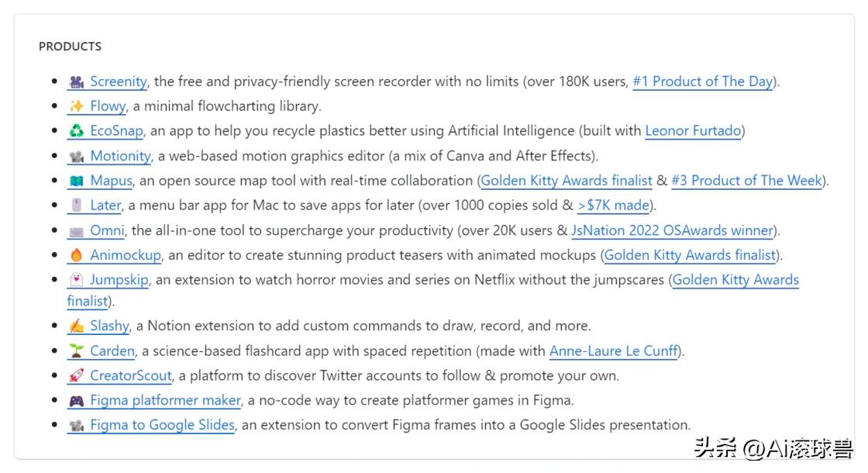The image size is (868, 473).
Task: Open JsNation 2022 OSAwards winner link
Action: pyautogui.click(x=672, y=230)
